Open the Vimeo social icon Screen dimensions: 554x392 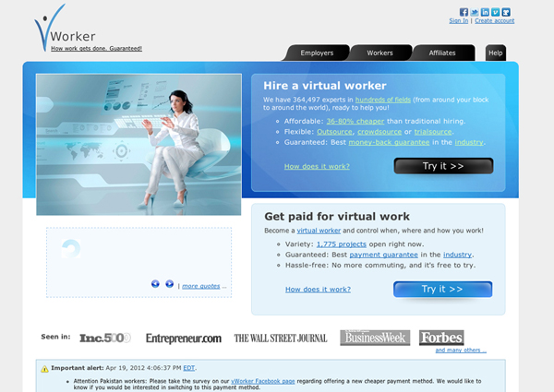(x=495, y=12)
